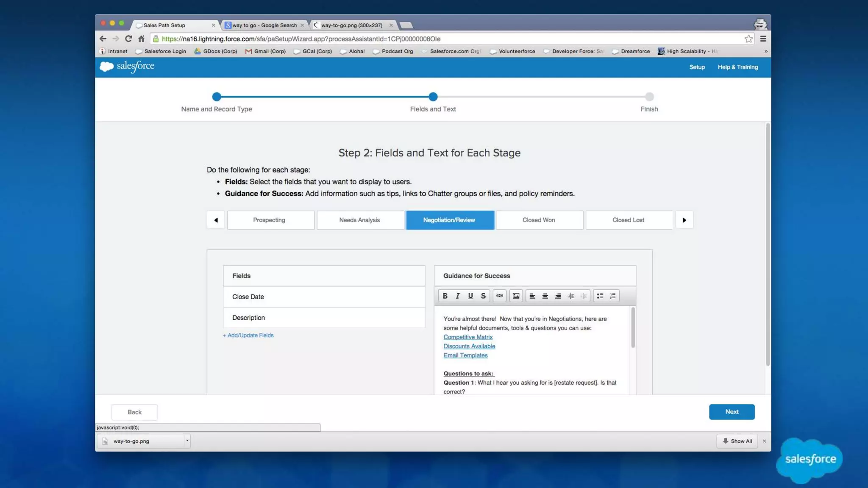
Task: Open the way-to-go.png download options arrow
Action: pos(187,441)
